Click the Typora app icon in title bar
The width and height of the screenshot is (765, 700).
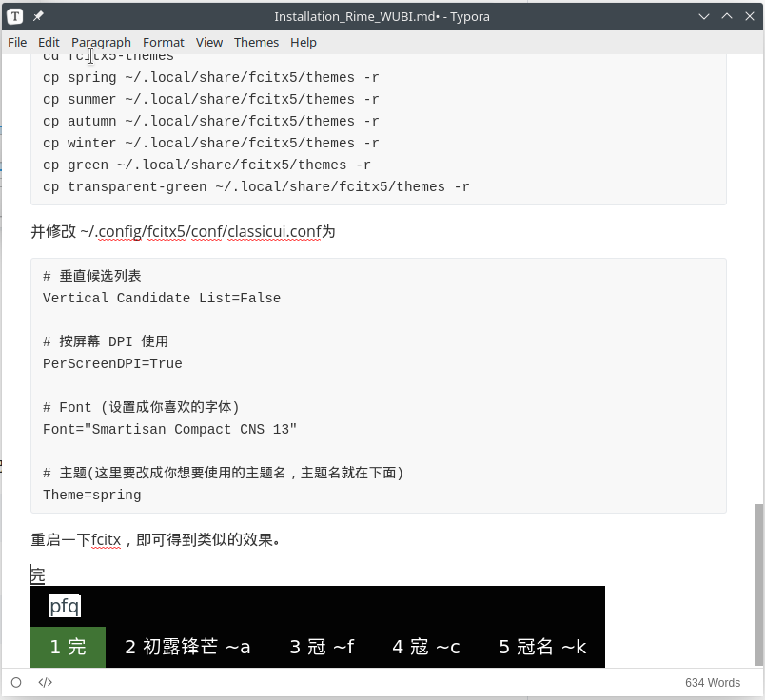(x=15, y=16)
